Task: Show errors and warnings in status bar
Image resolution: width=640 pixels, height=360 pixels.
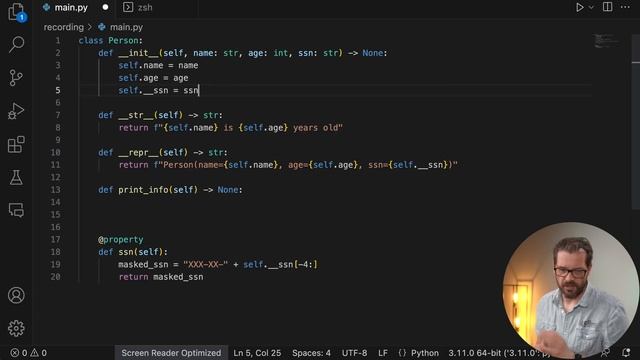Action: [x=29, y=353]
